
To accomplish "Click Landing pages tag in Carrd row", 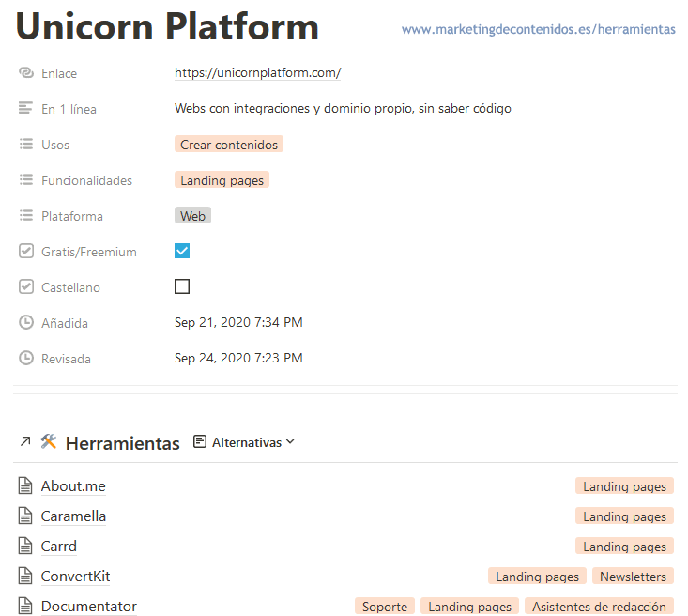I will [624, 547].
